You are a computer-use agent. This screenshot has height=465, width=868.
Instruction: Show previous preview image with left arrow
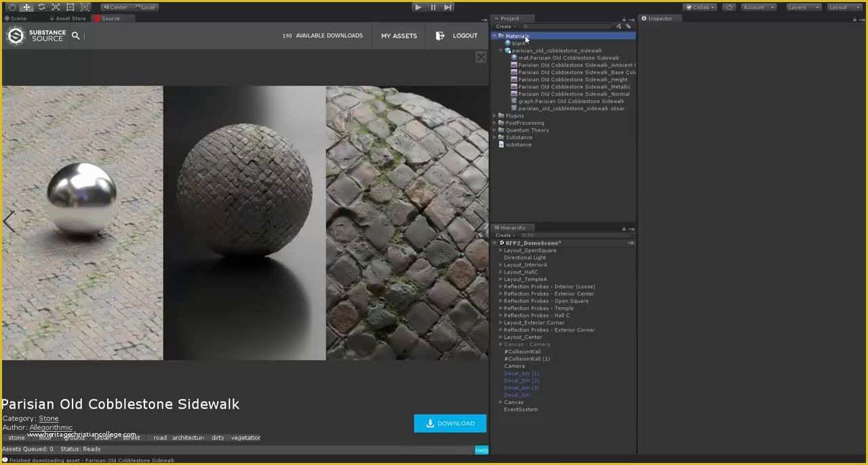point(9,221)
